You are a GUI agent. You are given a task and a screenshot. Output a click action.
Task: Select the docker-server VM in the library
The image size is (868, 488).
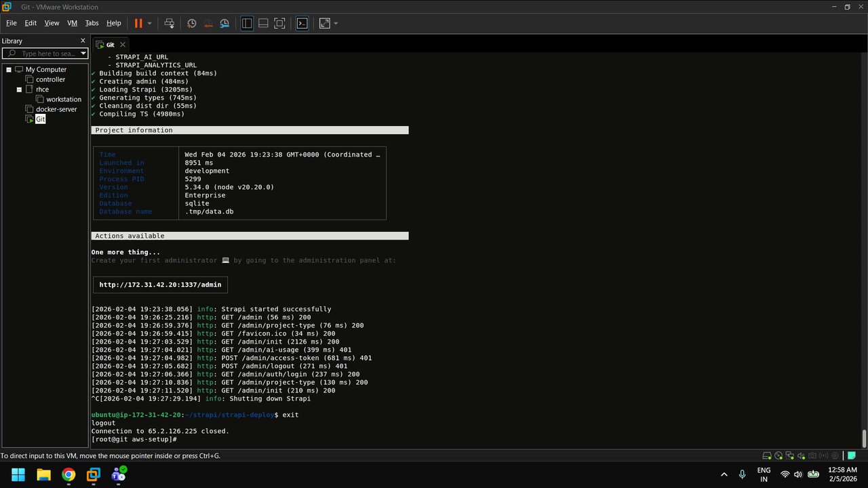(56, 109)
